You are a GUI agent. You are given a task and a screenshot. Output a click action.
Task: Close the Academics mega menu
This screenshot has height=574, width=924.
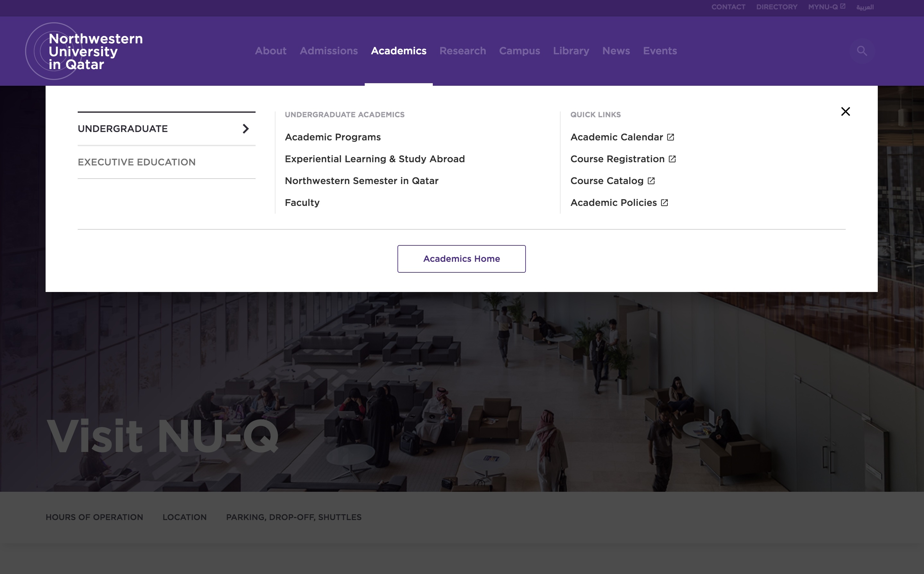[x=845, y=111]
